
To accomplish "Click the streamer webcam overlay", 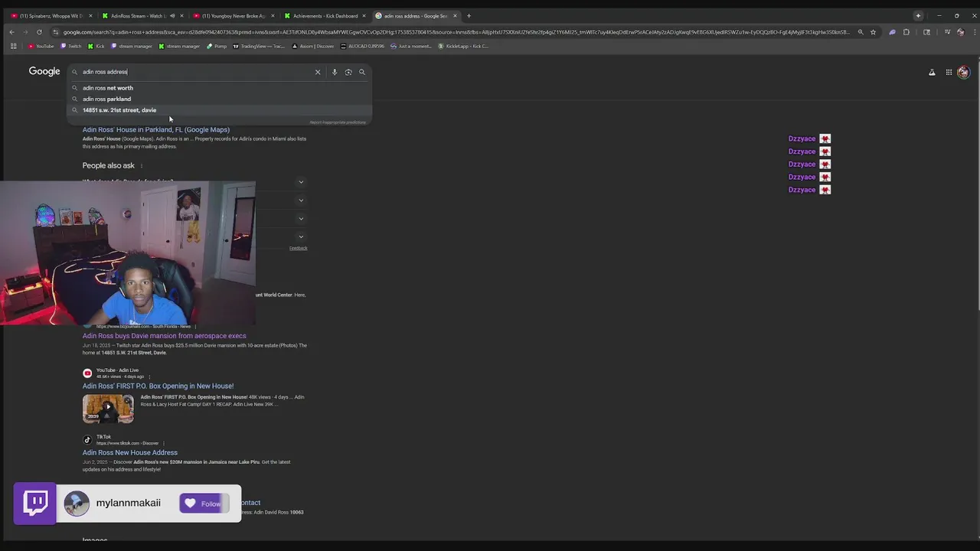I will (x=128, y=253).
